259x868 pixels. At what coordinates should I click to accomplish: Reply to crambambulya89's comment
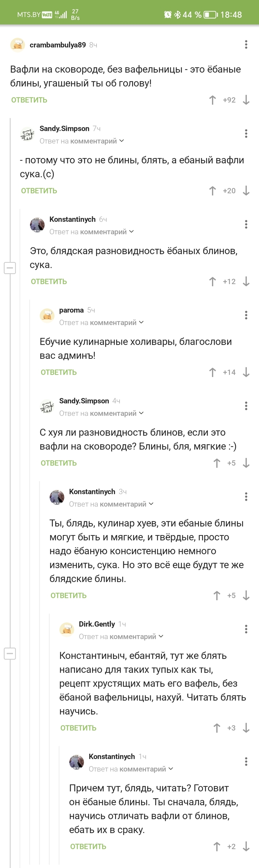pyautogui.click(x=29, y=100)
